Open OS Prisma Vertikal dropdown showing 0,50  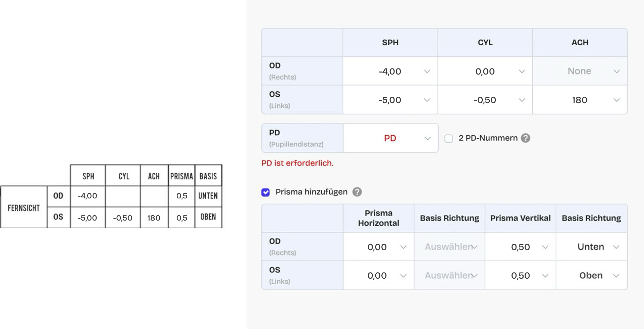521,275
